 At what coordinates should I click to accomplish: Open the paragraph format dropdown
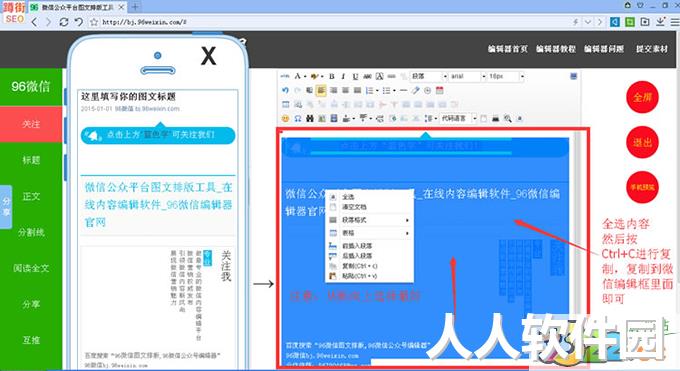[428, 76]
